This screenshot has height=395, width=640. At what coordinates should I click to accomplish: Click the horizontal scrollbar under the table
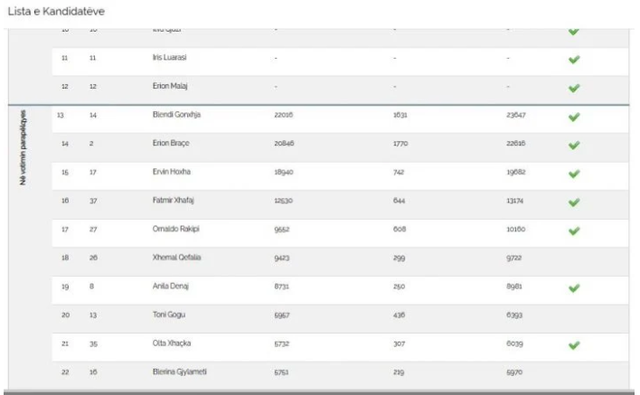(x=319, y=393)
